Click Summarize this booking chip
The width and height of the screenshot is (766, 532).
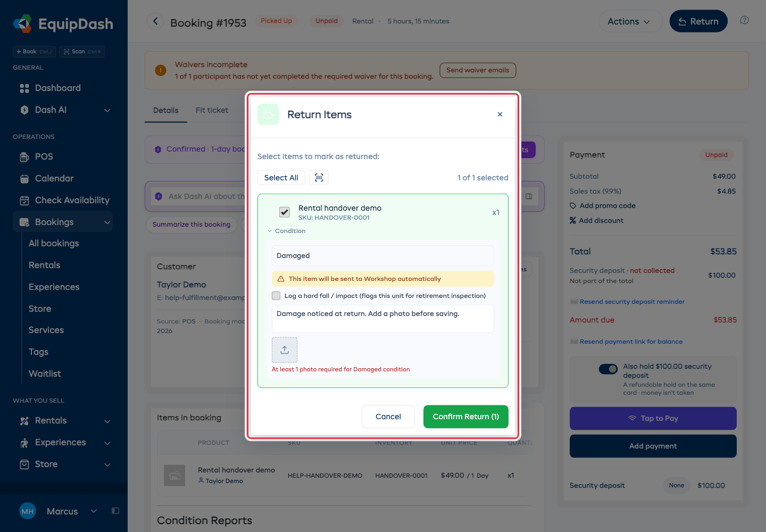point(191,225)
